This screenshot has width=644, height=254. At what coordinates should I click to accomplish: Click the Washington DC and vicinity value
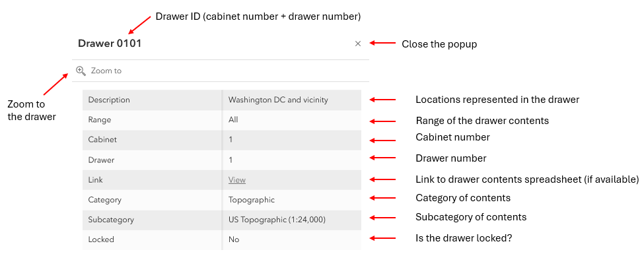(x=278, y=100)
